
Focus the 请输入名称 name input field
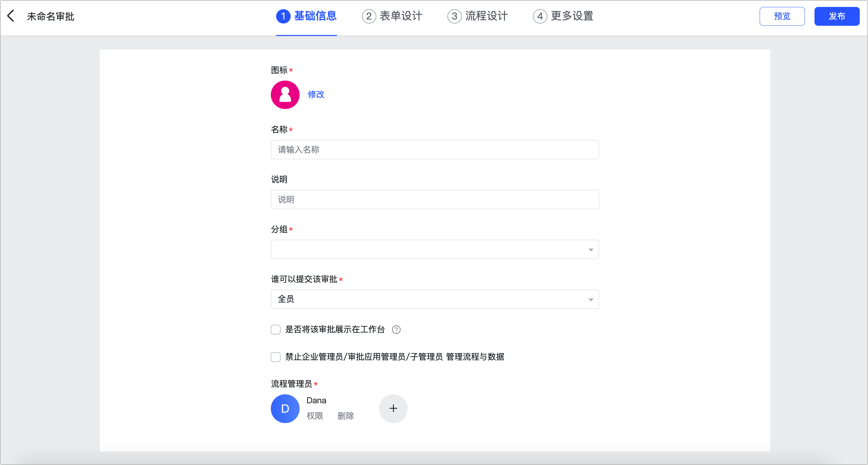point(434,150)
